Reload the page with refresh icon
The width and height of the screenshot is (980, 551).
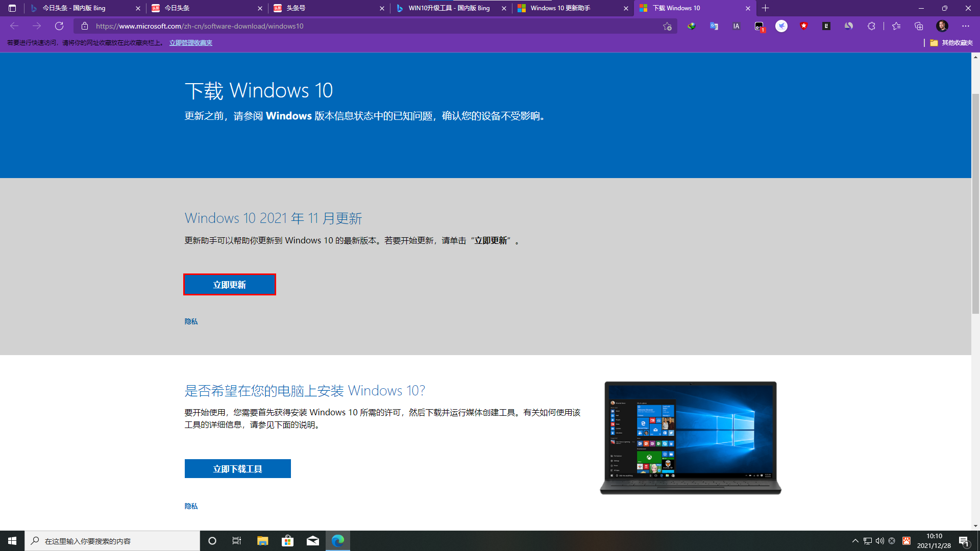click(x=59, y=26)
